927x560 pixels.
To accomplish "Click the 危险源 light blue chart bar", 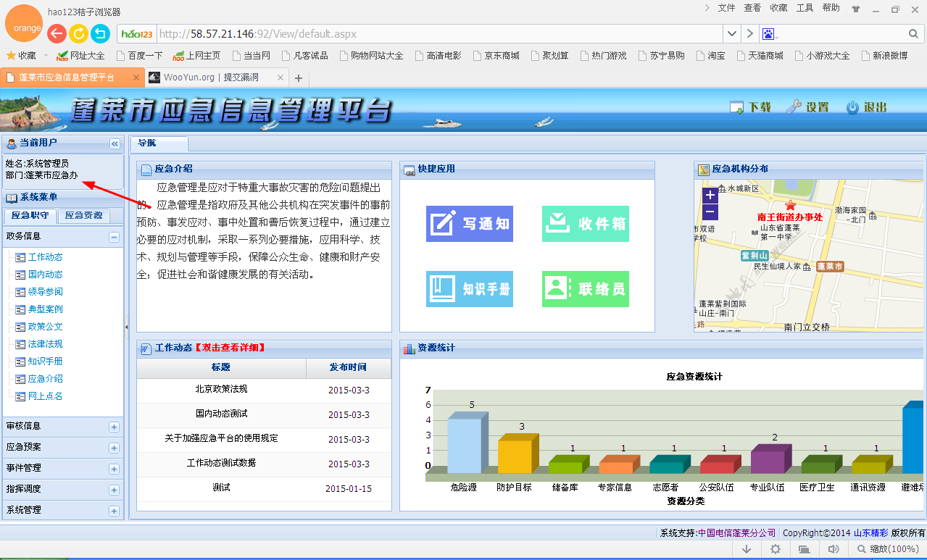I will coord(467,443).
